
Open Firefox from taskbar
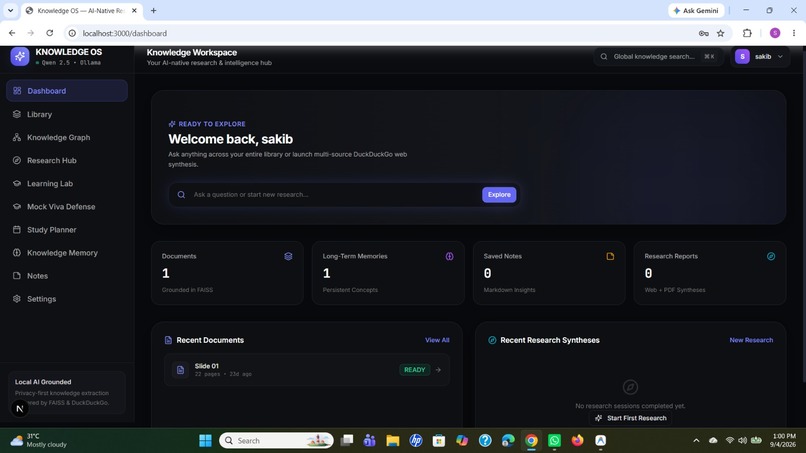tap(577, 441)
